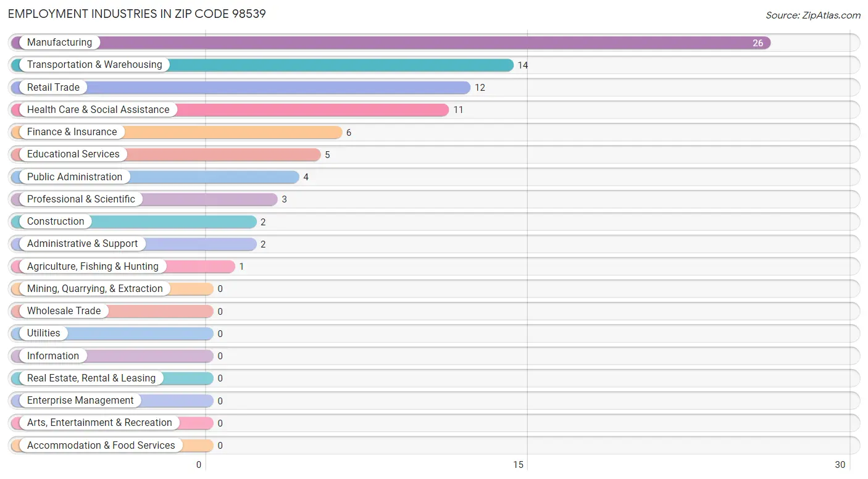Click the x-axis label 0
This screenshot has width=868, height=479.
click(x=199, y=465)
